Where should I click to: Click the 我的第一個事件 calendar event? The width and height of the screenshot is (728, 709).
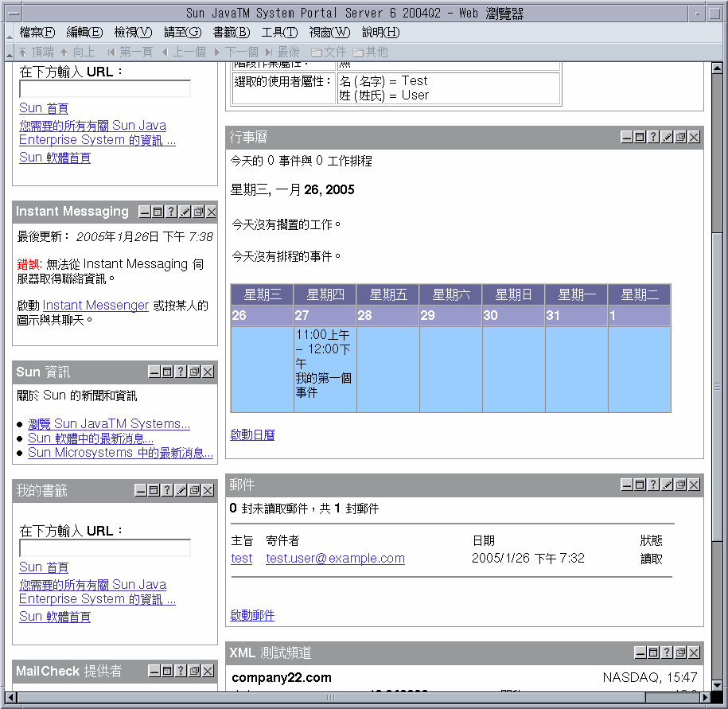324,385
